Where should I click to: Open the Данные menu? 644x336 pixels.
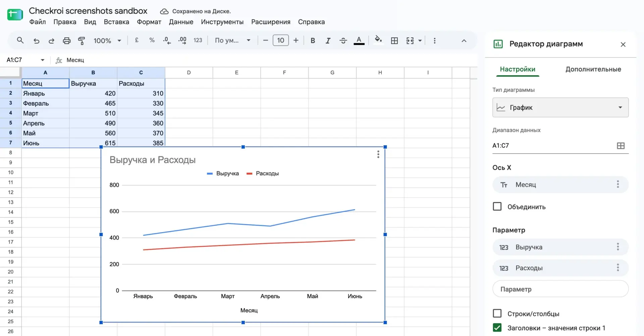pos(181,22)
